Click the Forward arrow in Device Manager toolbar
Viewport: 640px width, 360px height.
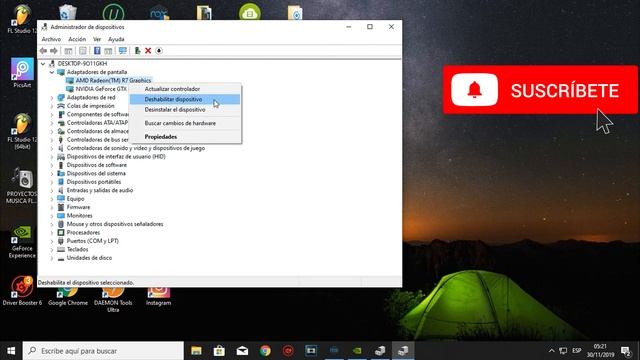53,51
